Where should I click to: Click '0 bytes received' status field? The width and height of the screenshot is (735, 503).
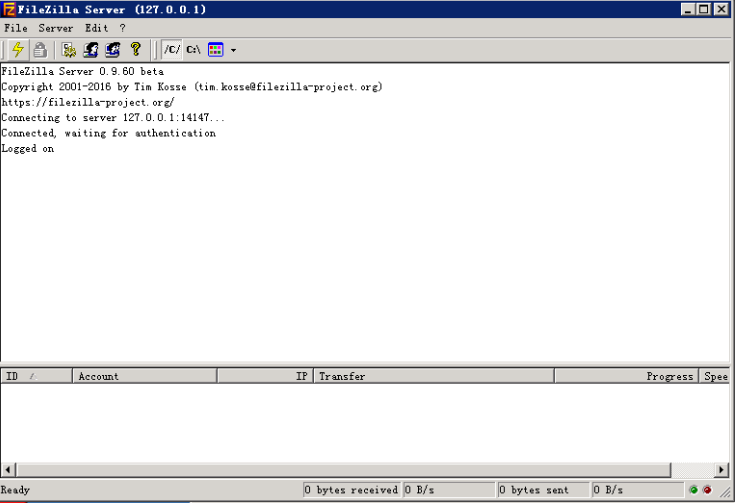[352, 490]
